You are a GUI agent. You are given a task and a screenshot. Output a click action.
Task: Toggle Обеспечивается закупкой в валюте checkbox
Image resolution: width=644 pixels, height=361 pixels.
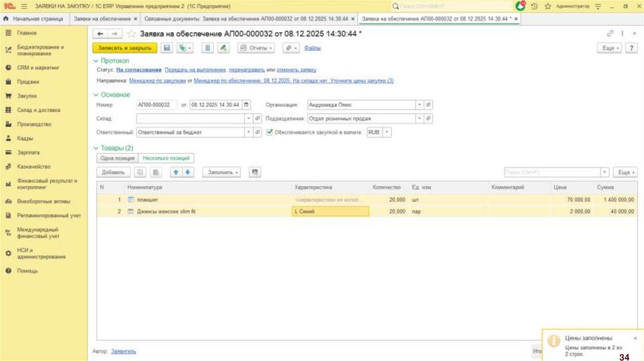[x=269, y=132]
